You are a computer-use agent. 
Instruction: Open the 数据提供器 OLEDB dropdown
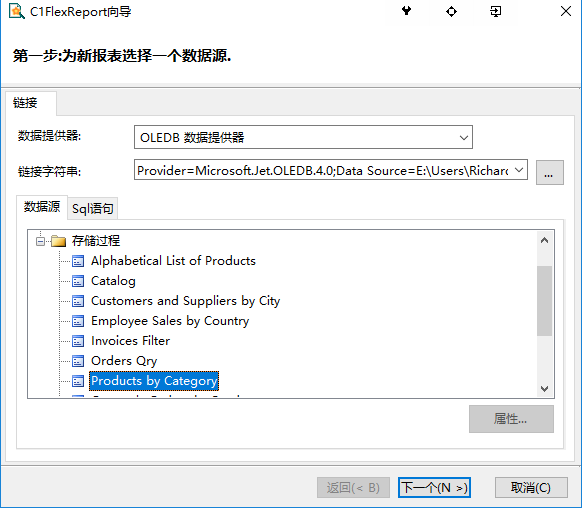coord(464,138)
